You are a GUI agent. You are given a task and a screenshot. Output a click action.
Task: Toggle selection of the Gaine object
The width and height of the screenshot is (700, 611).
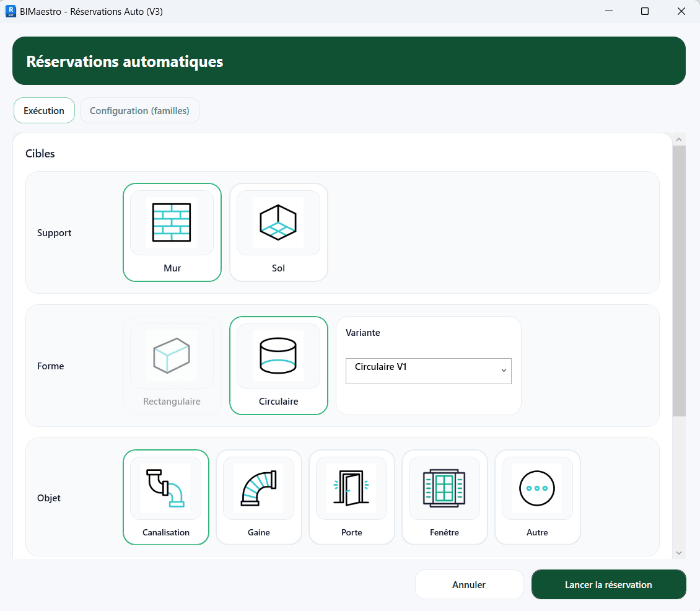point(259,497)
